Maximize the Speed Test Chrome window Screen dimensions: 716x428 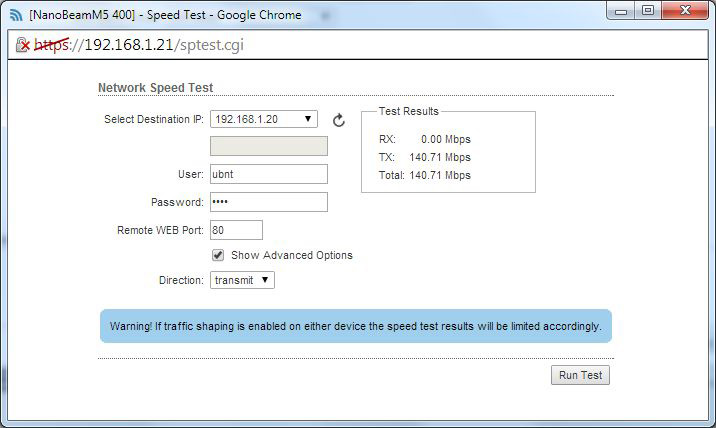pyautogui.click(x=648, y=10)
